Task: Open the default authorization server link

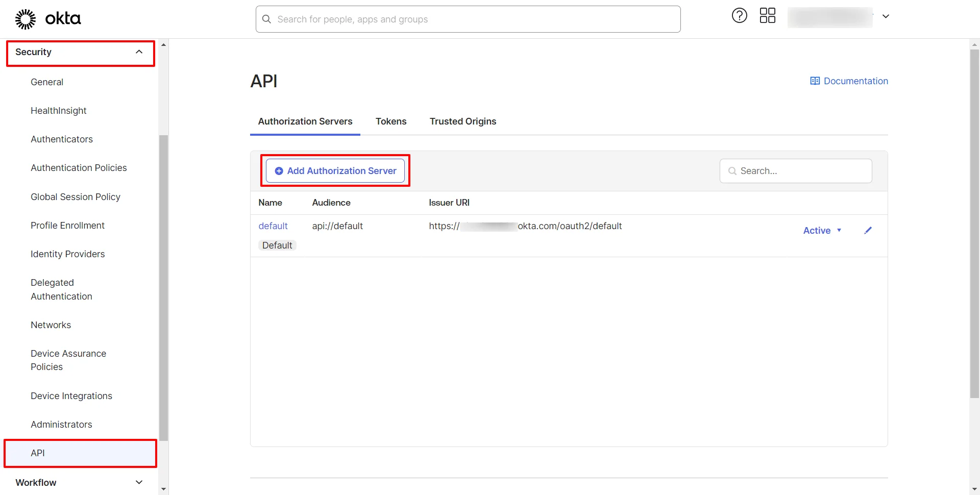Action: click(273, 226)
